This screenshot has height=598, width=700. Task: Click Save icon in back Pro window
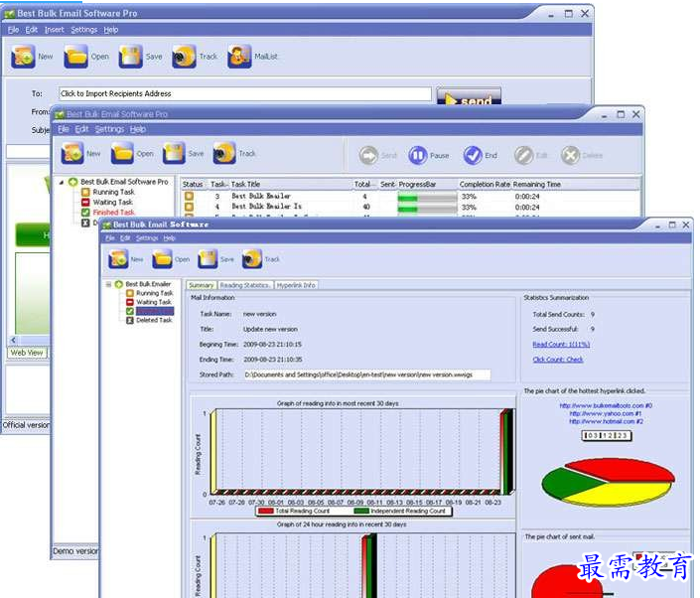(x=130, y=57)
